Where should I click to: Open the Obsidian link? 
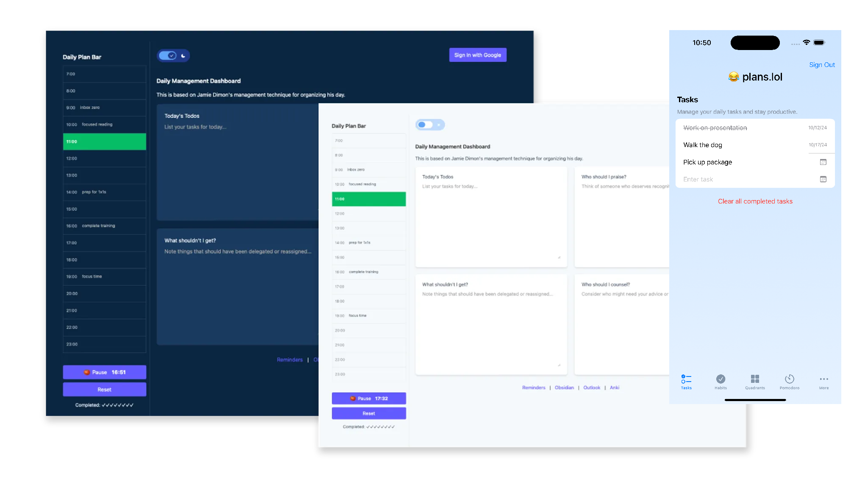tap(564, 388)
